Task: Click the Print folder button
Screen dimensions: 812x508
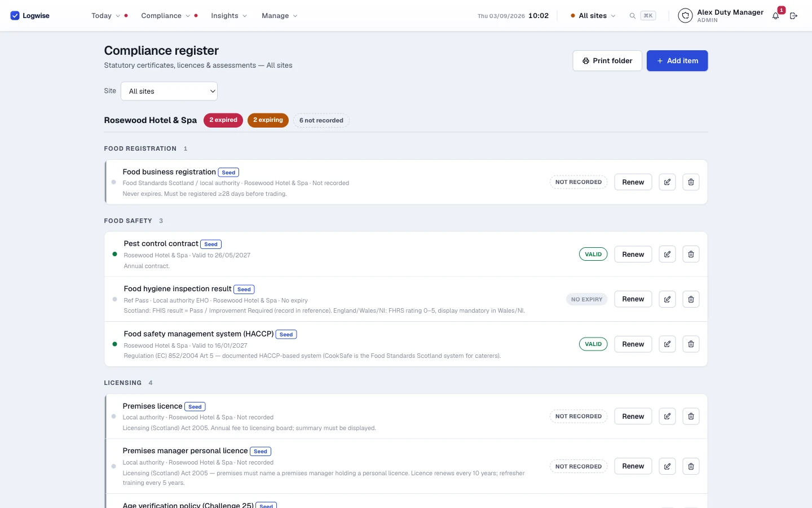Action: [607, 61]
